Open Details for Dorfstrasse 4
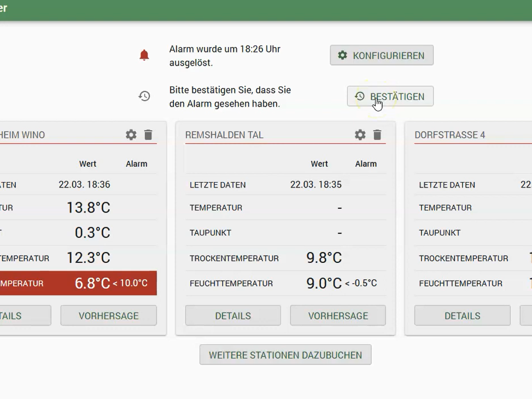 click(463, 315)
